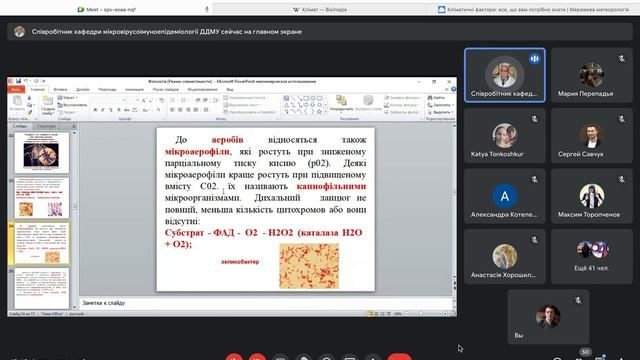This screenshot has width=640, height=360.
Task: Open the Упорядочить arrange tool
Action: (x=341, y=103)
